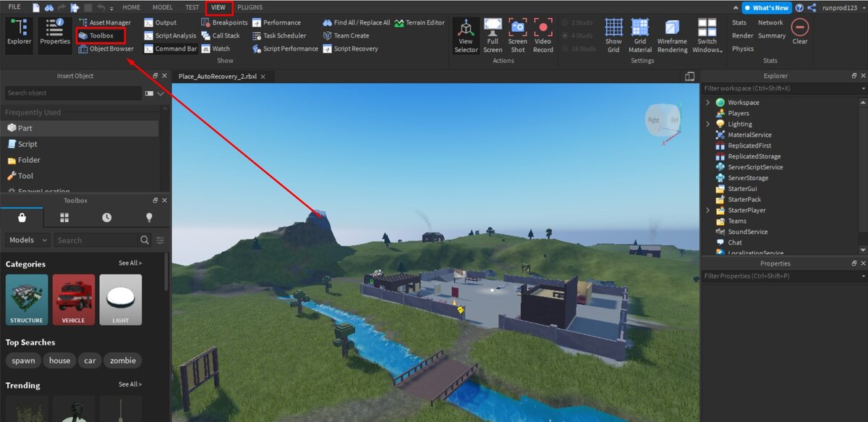Viewport: 868px width, 422px height.
Task: Open the FILE menu
Action: 14,7
